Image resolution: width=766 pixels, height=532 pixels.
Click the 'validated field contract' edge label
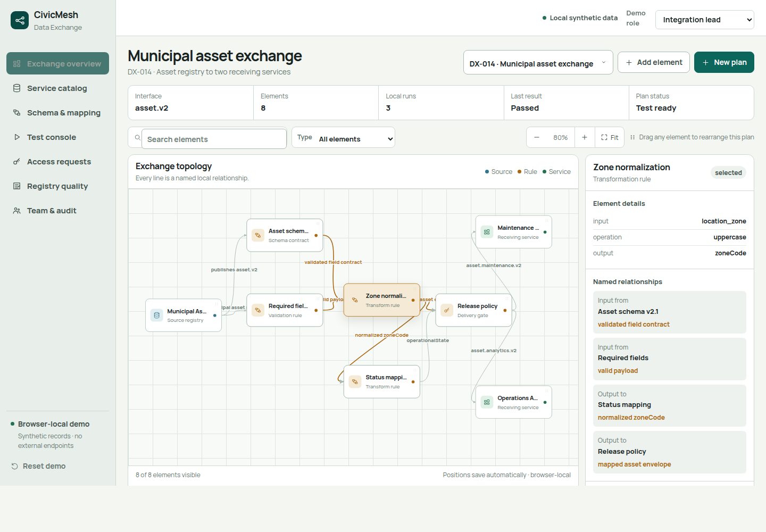pyautogui.click(x=333, y=262)
